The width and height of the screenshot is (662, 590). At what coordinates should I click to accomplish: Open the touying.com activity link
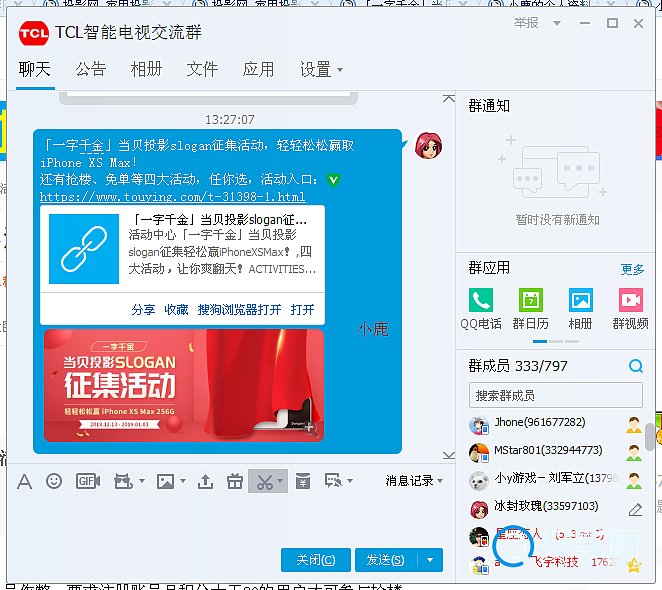[172, 197]
